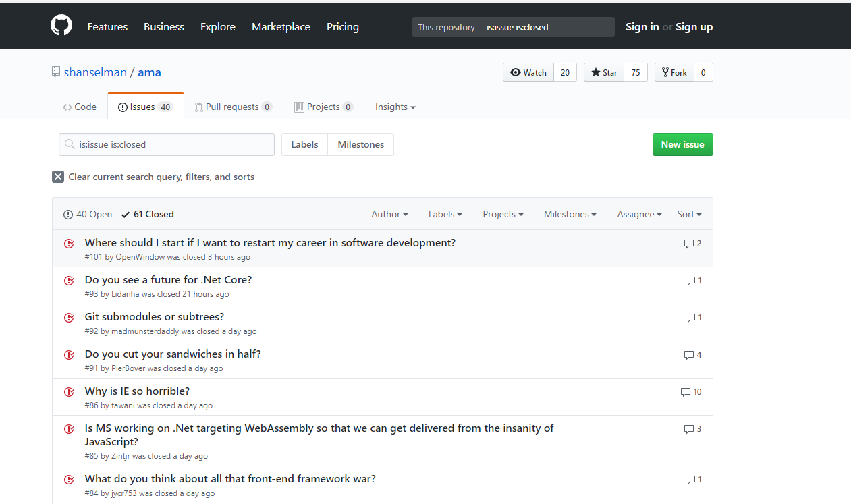Screen dimensions: 851x504
Task: Click closed-issue icon beside IE horrible issue
Action: click(x=69, y=392)
